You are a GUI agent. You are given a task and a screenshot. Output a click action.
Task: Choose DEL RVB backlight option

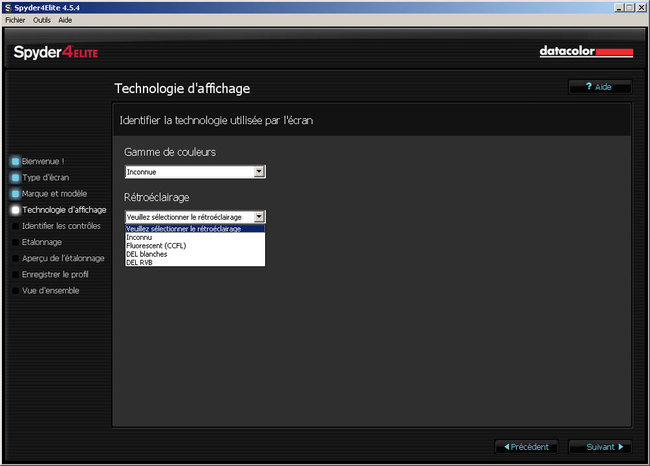pos(195,262)
